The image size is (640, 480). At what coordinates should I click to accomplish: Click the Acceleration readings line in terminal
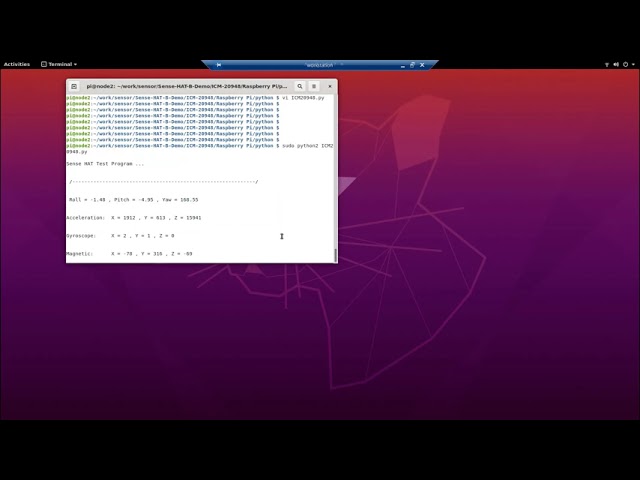[133, 217]
